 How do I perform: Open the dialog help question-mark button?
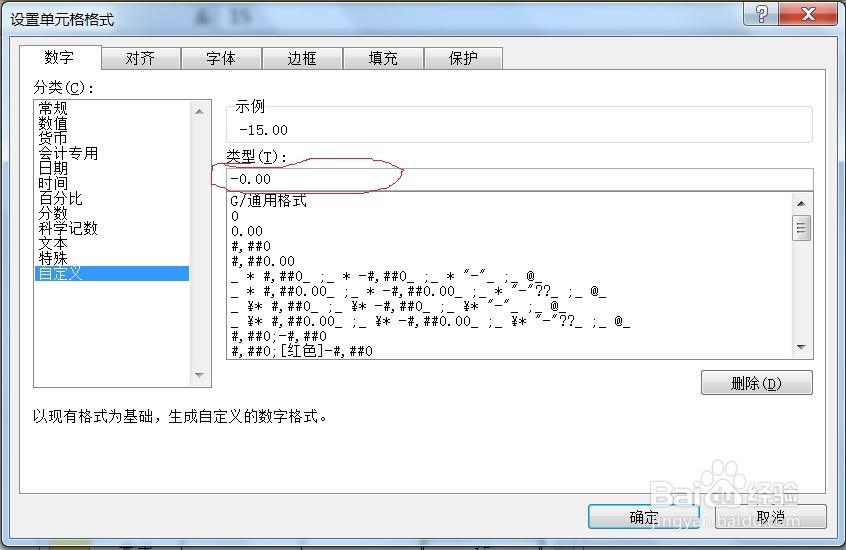761,13
